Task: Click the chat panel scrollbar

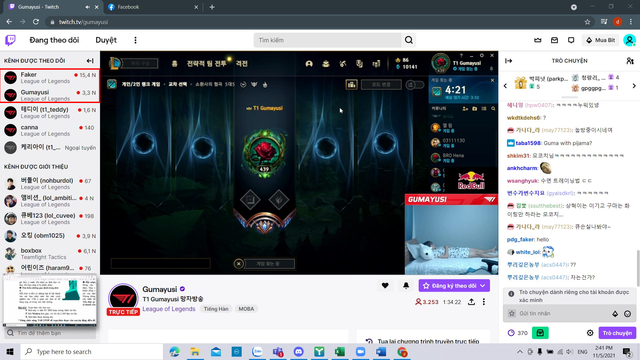Action: (638, 267)
